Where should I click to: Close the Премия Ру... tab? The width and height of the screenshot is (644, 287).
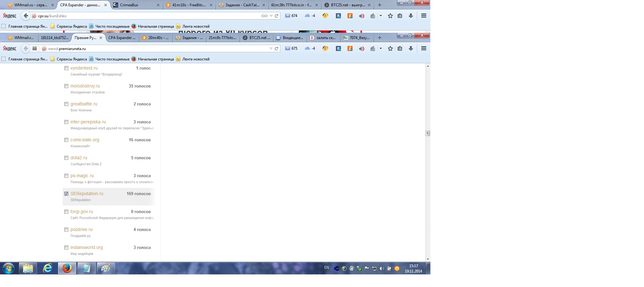pyautogui.click(x=101, y=38)
